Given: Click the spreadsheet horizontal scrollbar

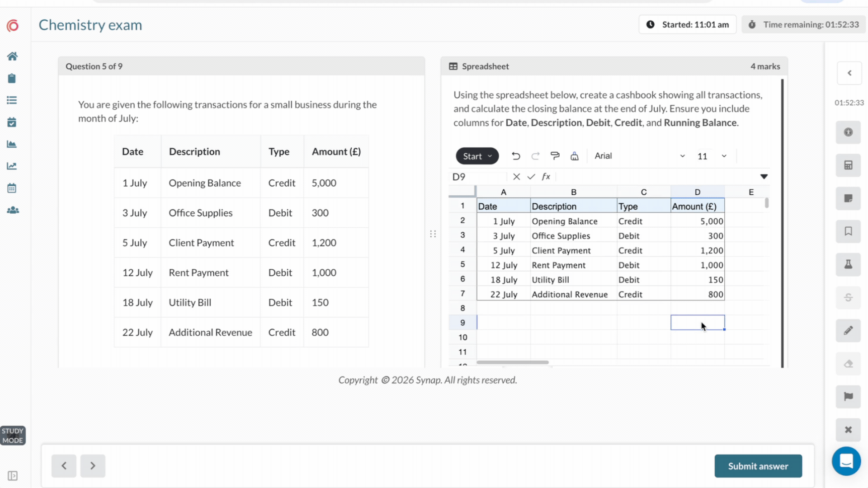Looking at the screenshot, I should (x=512, y=362).
